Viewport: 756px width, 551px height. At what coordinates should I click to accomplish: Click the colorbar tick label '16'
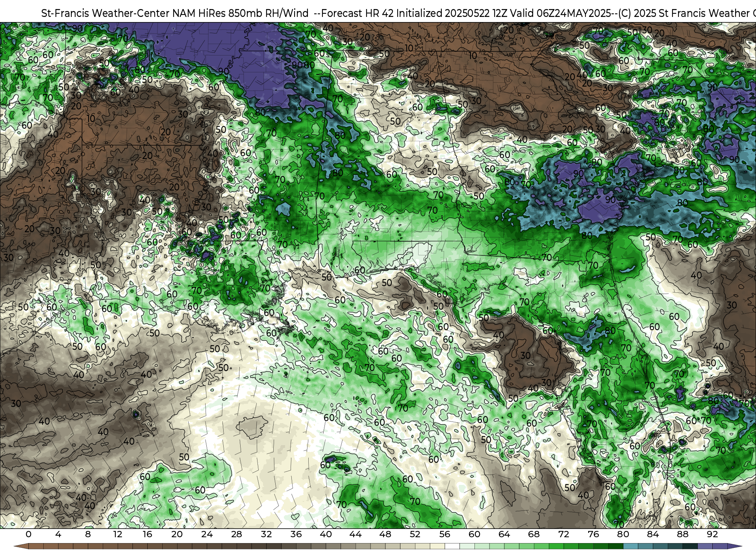coord(147,534)
